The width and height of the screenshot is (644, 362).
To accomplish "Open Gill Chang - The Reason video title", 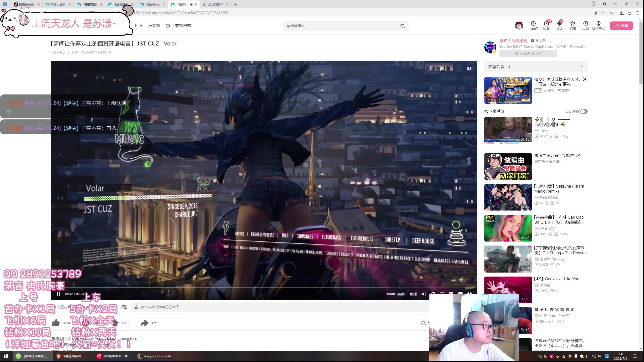I will click(560, 250).
